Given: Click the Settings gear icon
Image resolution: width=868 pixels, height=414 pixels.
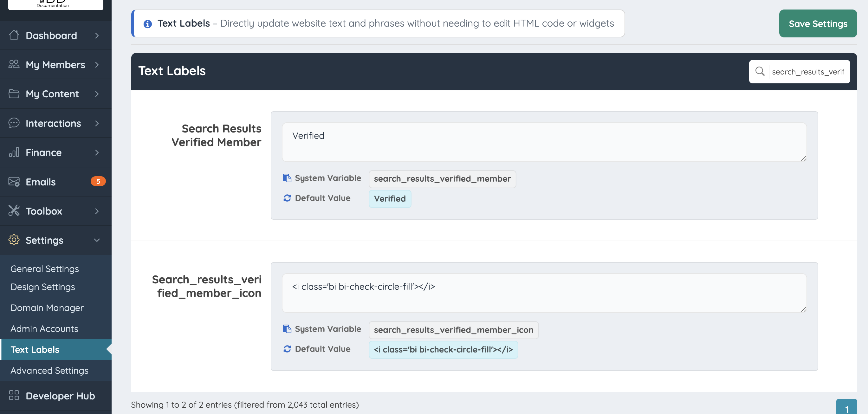Looking at the screenshot, I should pos(14,240).
